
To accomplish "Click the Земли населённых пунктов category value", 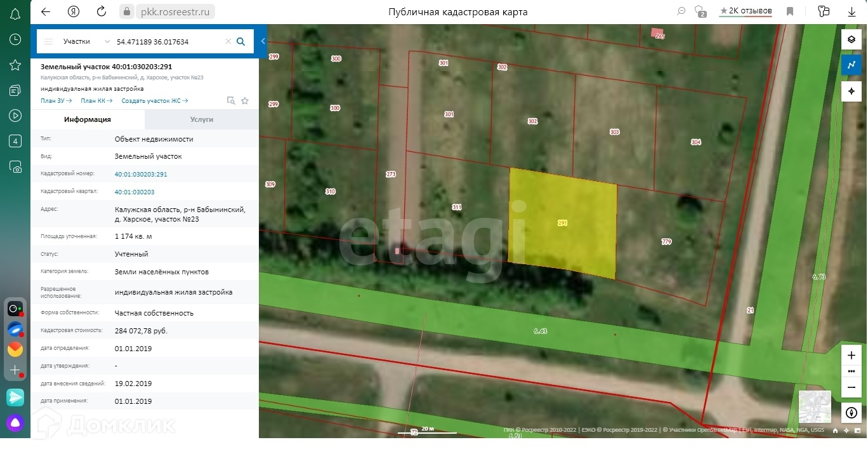I will tap(162, 272).
